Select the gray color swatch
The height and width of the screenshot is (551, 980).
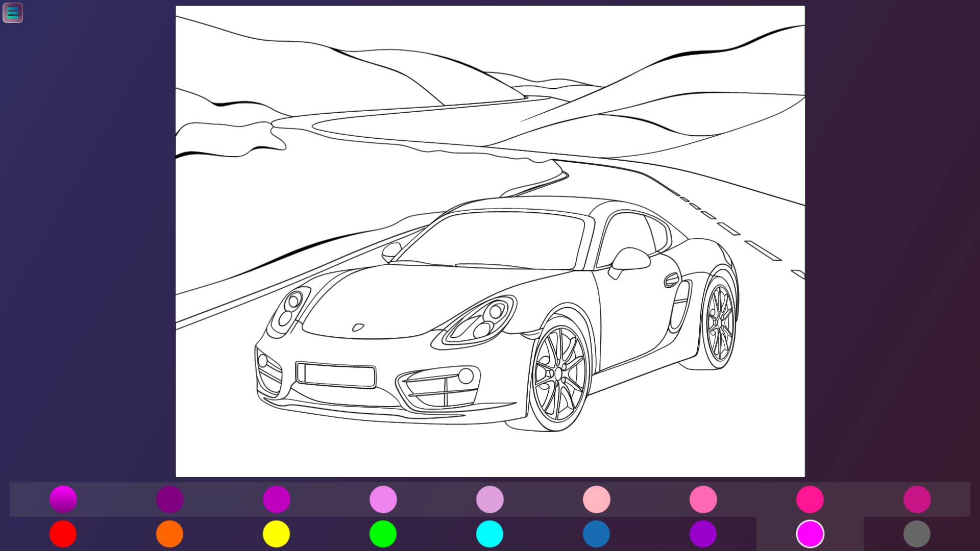[x=917, y=534]
